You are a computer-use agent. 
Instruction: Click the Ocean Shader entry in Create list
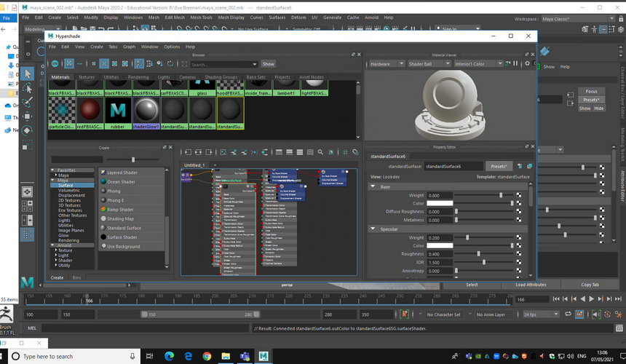(121, 181)
